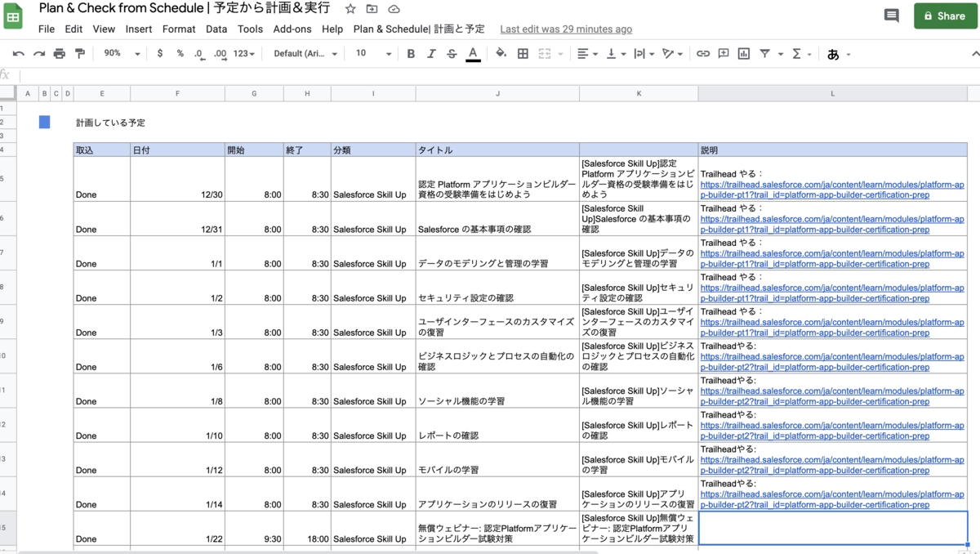The width and height of the screenshot is (980, 554).
Task: Open the Insert chart tool
Action: [x=743, y=53]
